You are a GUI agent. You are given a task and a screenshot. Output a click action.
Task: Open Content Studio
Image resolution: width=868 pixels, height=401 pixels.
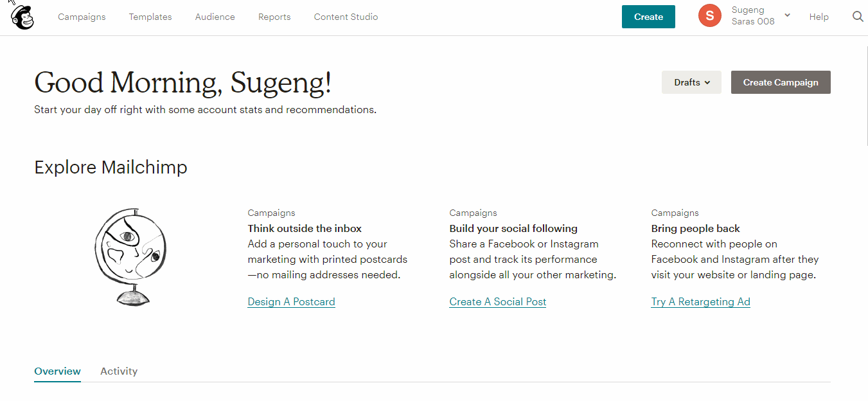346,17
